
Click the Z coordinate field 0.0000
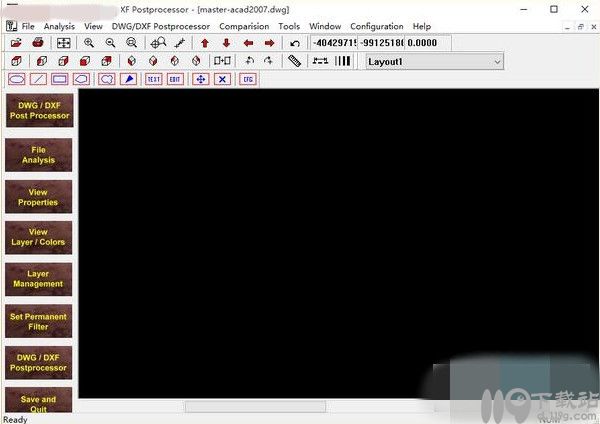[x=428, y=42]
